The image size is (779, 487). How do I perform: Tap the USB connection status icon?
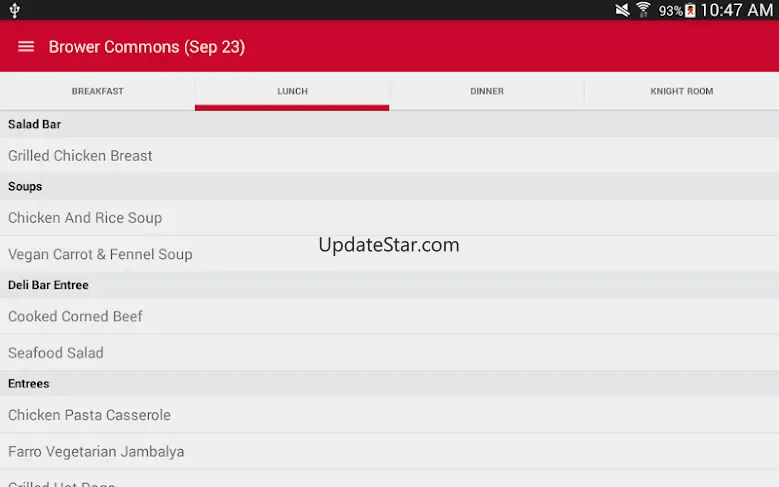14,10
